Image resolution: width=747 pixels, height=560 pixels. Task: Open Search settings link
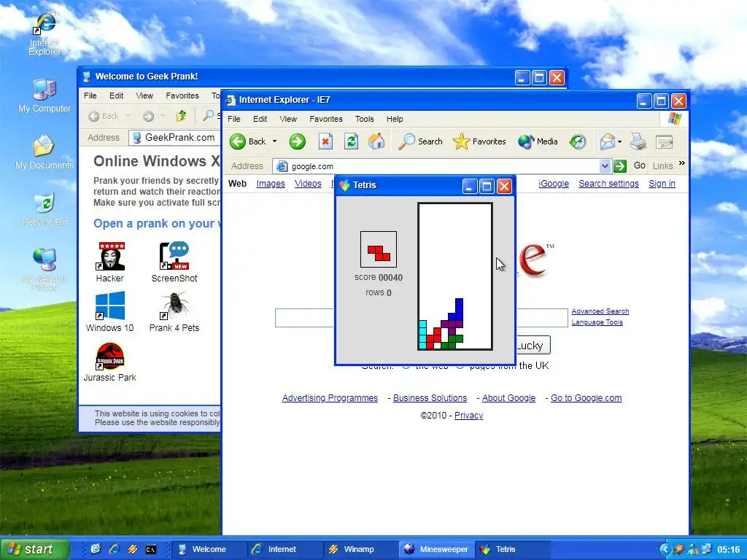coord(608,184)
